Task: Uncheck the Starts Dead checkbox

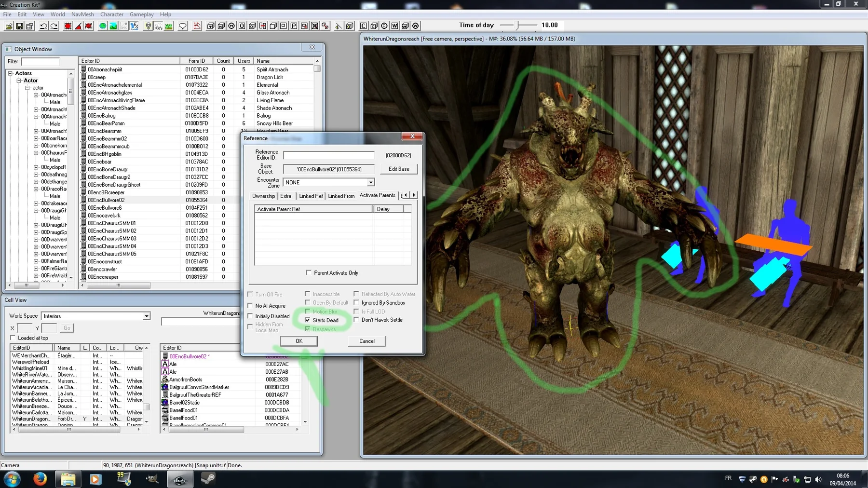Action: [307, 320]
